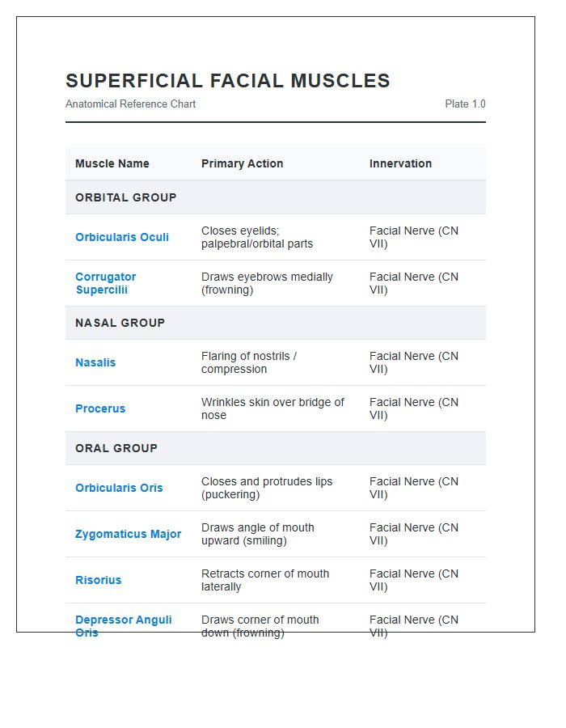The width and height of the screenshot is (566, 728).
Task: Follow the Orbicularis Oris link
Action: pos(119,488)
